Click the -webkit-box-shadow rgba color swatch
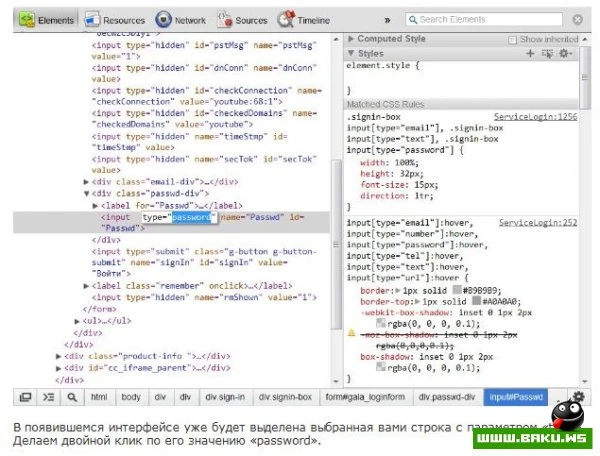This screenshot has height=456, width=600. click(381, 323)
